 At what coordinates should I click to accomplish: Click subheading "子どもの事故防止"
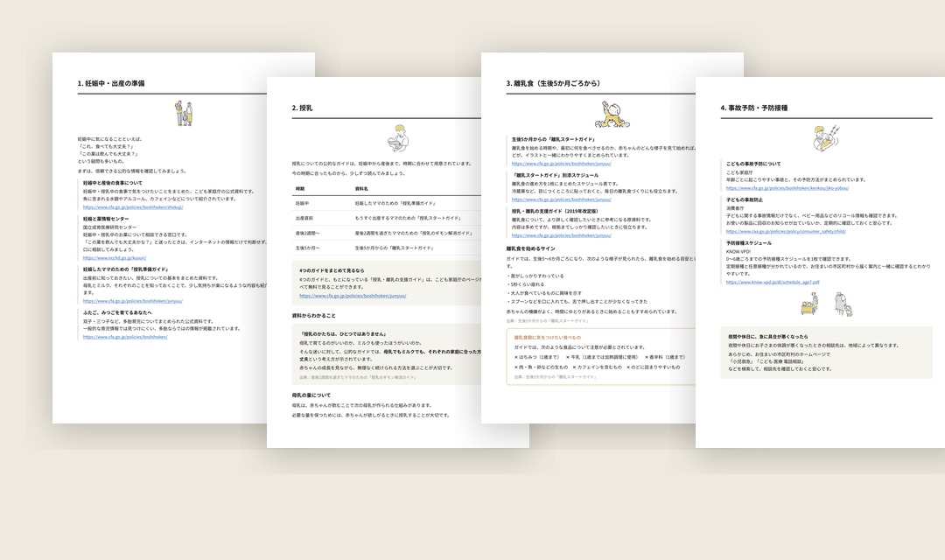(x=745, y=199)
